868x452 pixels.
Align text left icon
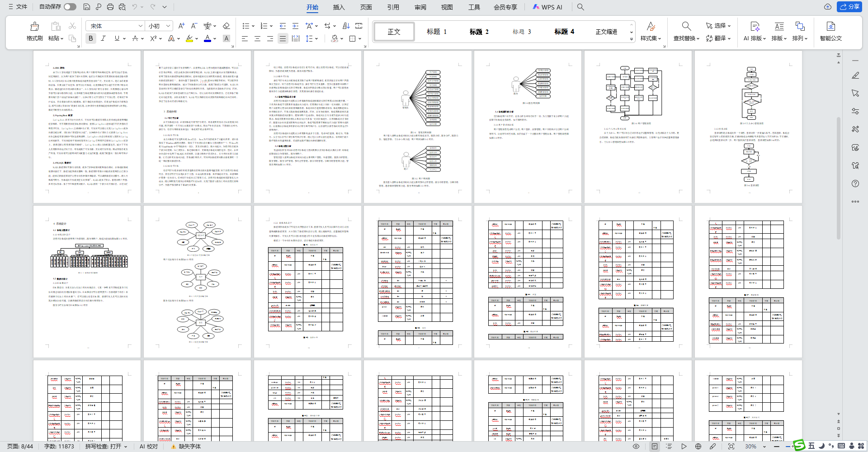pyautogui.click(x=245, y=38)
